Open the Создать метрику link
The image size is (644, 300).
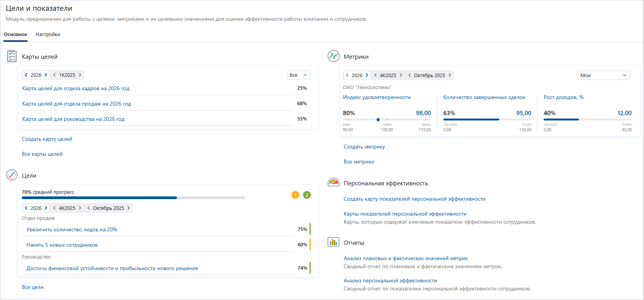coord(364,147)
